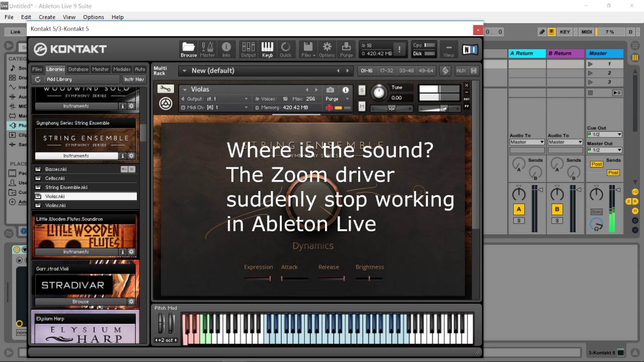
Task: Toggle Ableton computer MIDI keyboard icon
Action: (551, 32)
